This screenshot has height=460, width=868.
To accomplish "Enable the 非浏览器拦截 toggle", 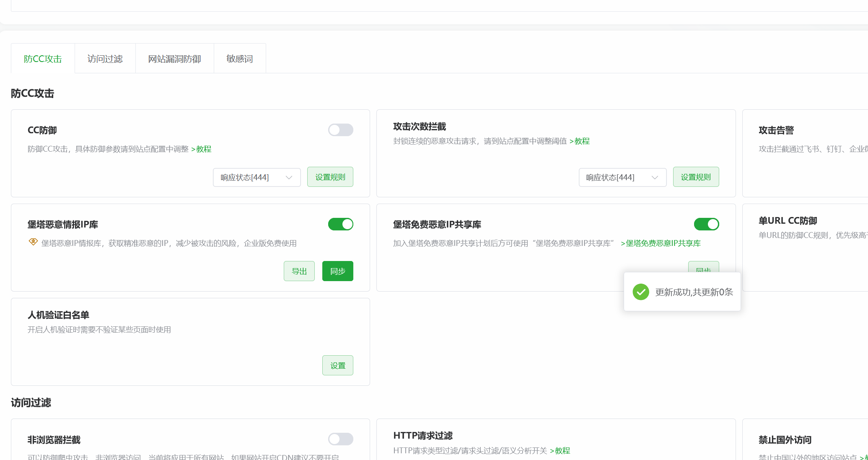I will coord(340,439).
